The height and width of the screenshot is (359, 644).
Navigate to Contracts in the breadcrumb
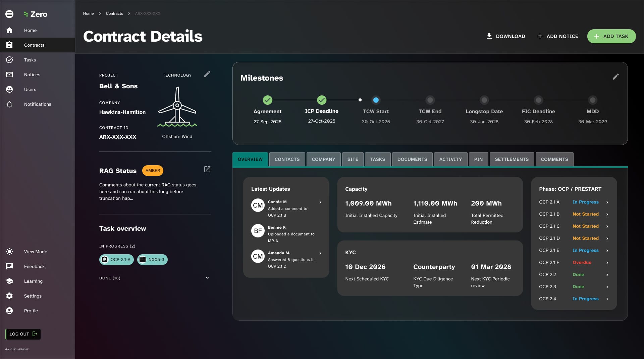point(114,13)
